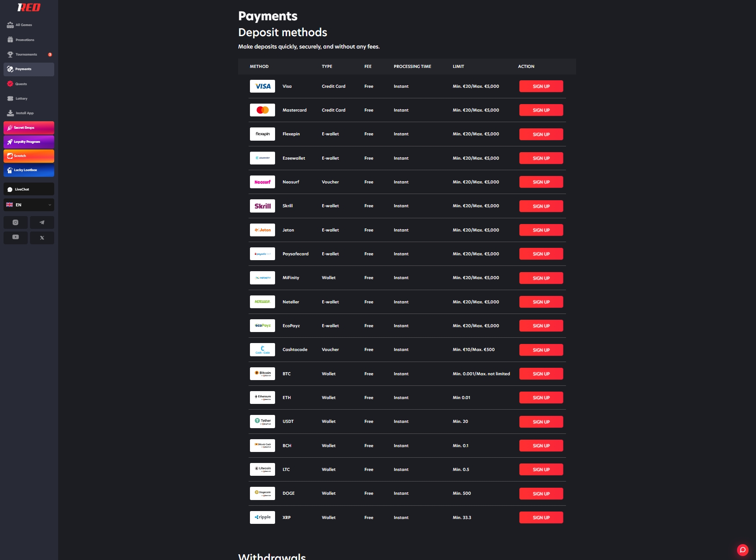This screenshot has width=756, height=560.
Task: Sign up via the Visa payment row
Action: (x=541, y=86)
